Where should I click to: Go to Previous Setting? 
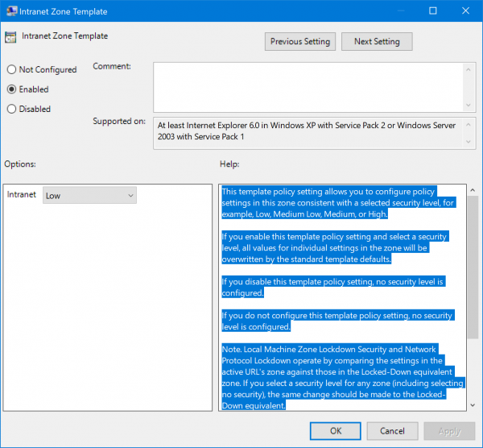click(x=300, y=42)
